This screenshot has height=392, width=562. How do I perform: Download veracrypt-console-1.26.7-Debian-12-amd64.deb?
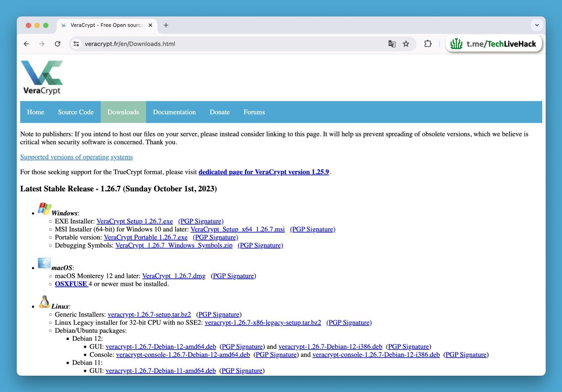pos(183,355)
